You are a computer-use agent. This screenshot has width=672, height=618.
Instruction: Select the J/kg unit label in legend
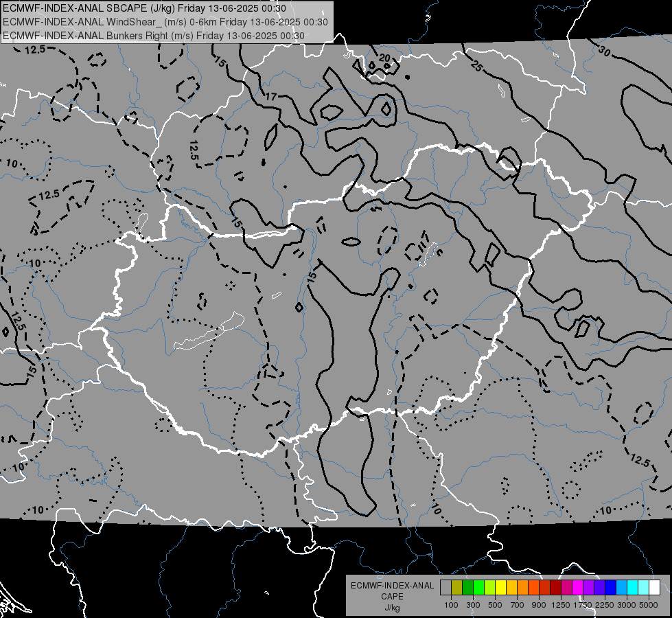click(392, 608)
